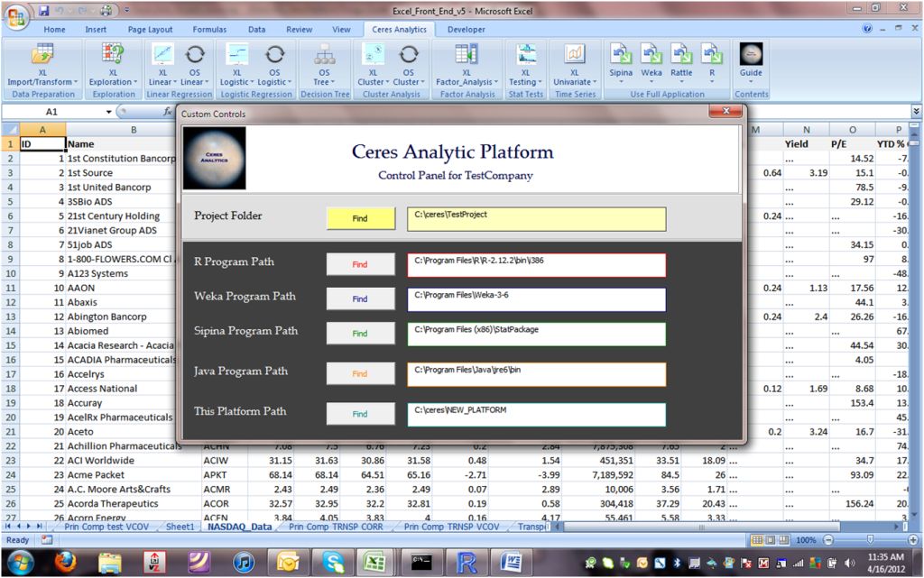Save the workbook from Quick Access Toolbar

coord(44,10)
